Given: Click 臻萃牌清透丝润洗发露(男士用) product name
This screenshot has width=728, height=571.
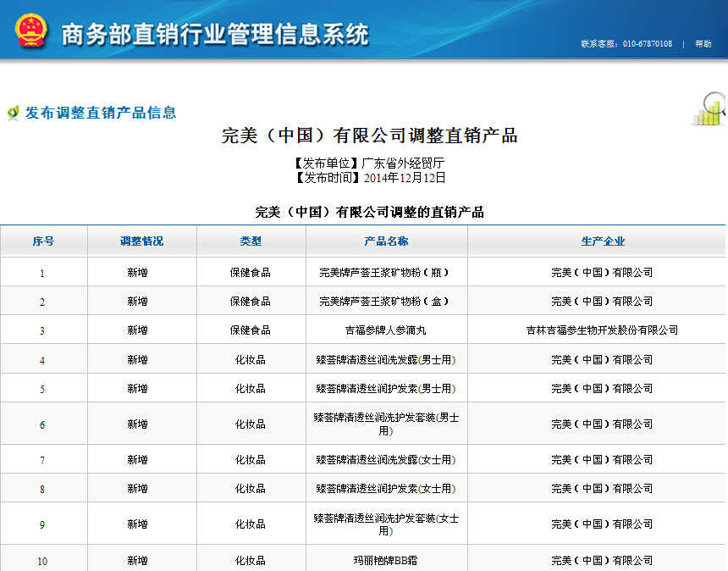Looking at the screenshot, I should (x=385, y=360).
